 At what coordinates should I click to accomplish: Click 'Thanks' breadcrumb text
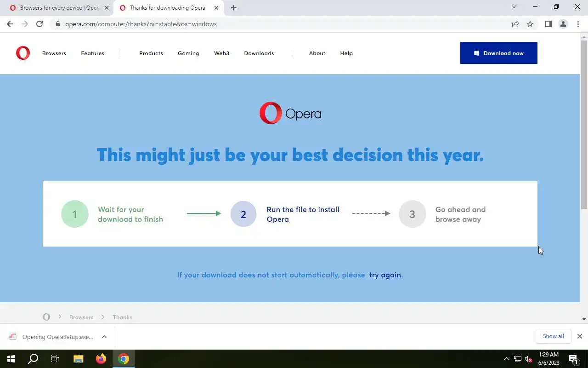(x=122, y=317)
